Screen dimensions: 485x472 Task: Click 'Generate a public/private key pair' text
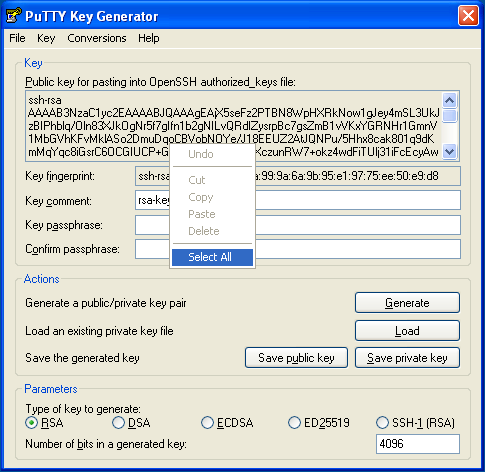coord(106,303)
